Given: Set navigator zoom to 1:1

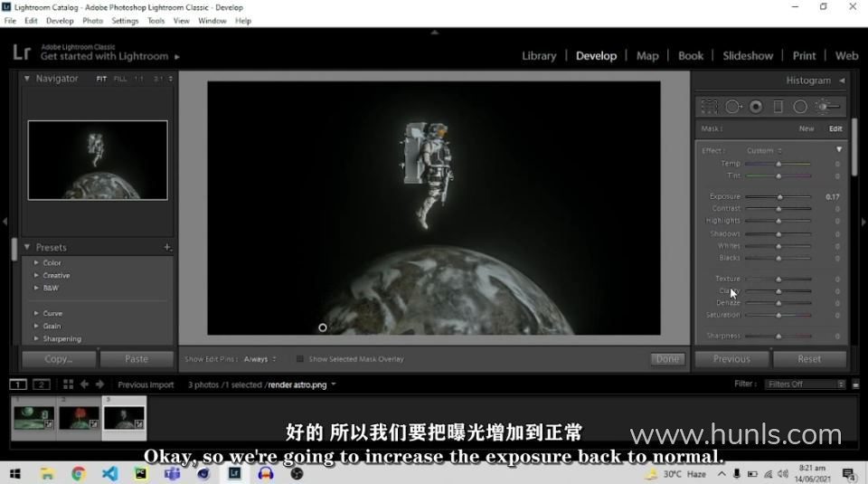Looking at the screenshot, I should tap(139, 79).
